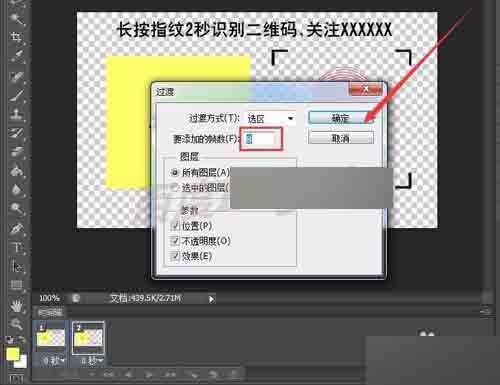Toggle Quick Mask mode icon
The image size is (500, 385).
pos(16,379)
